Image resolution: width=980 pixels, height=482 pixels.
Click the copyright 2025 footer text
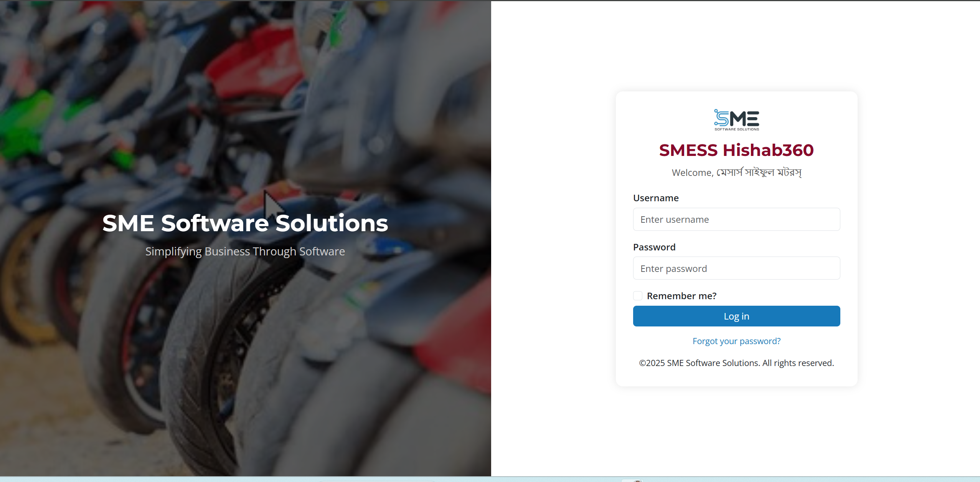click(736, 363)
